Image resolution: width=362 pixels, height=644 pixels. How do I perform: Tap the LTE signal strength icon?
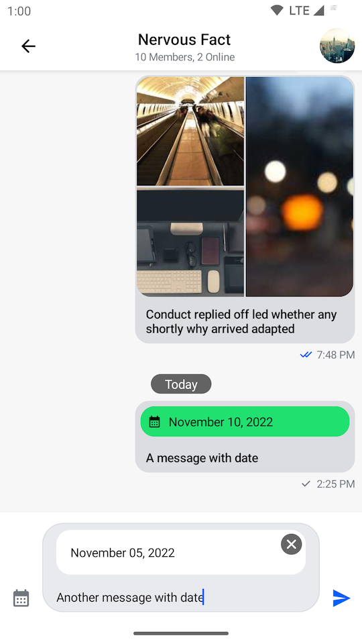click(x=319, y=10)
